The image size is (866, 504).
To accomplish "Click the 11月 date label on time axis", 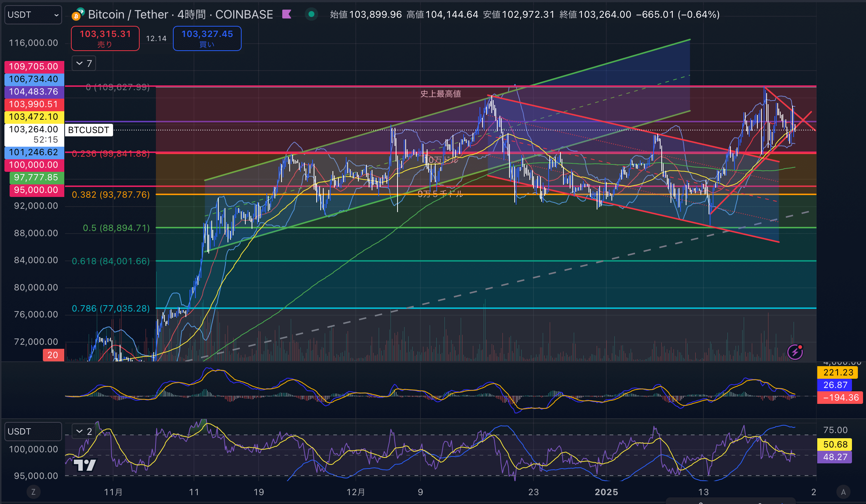I will coord(113,492).
